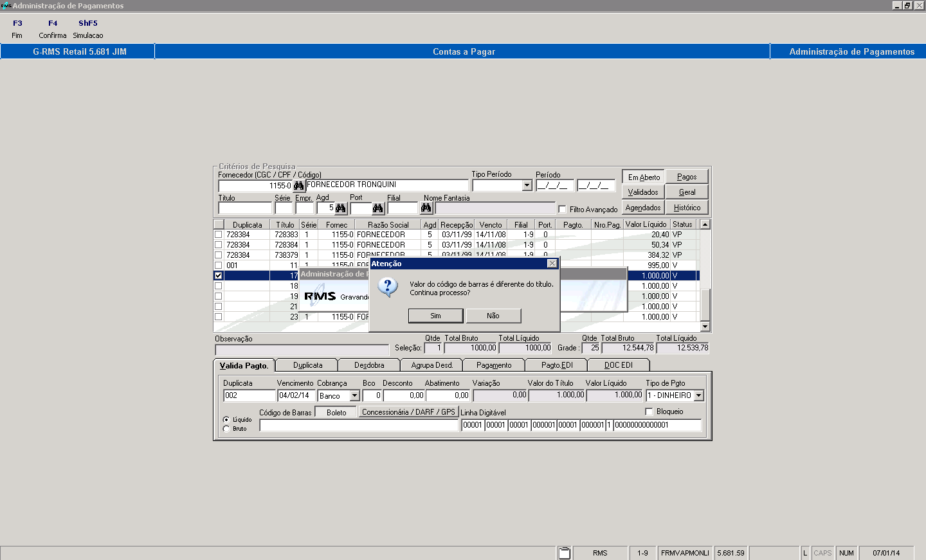Click the Histórico button
This screenshot has height=560, width=926.
[x=687, y=208]
